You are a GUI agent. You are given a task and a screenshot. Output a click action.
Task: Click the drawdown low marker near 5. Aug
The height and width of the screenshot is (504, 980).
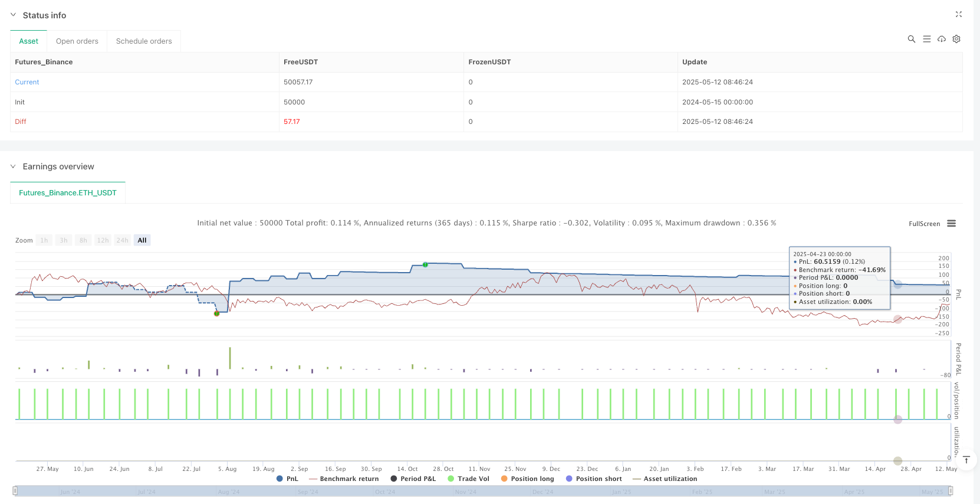point(217,313)
